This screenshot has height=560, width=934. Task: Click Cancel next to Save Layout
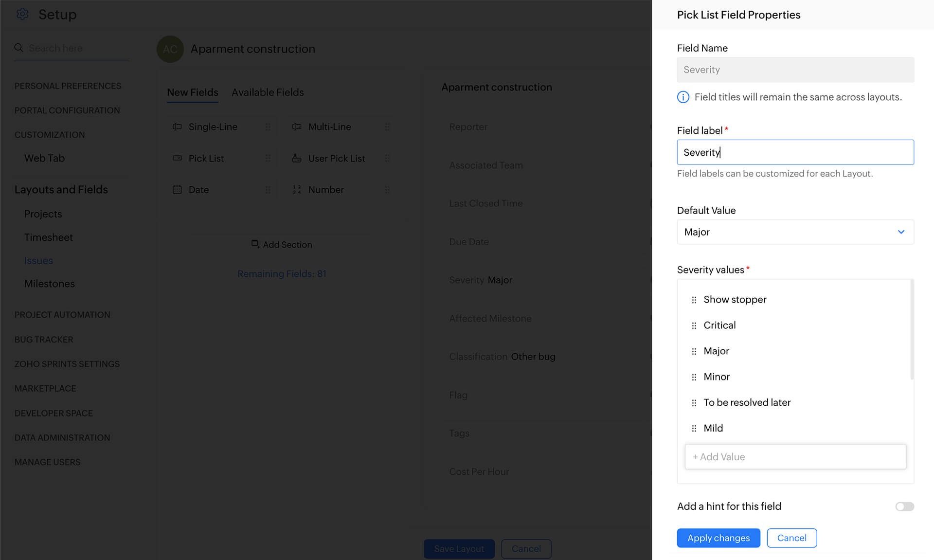pos(526,549)
